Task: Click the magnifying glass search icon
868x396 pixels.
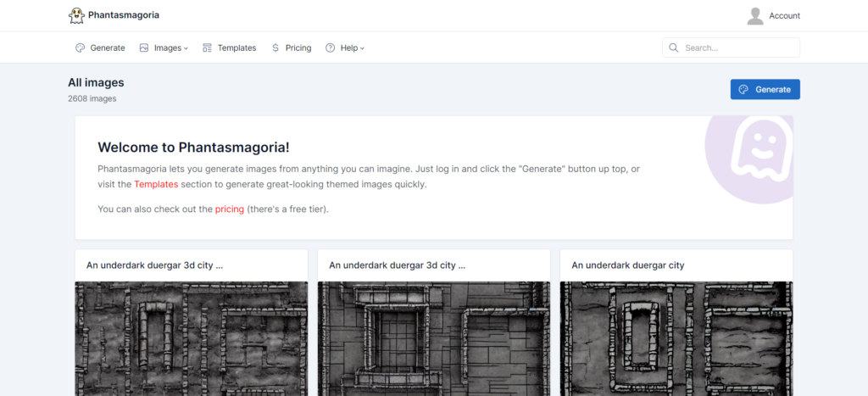Action: [674, 48]
